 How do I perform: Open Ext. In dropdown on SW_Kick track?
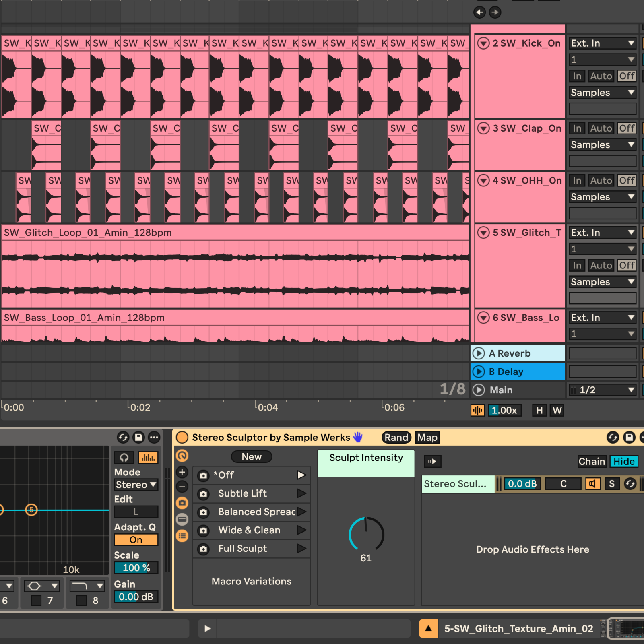(602, 43)
